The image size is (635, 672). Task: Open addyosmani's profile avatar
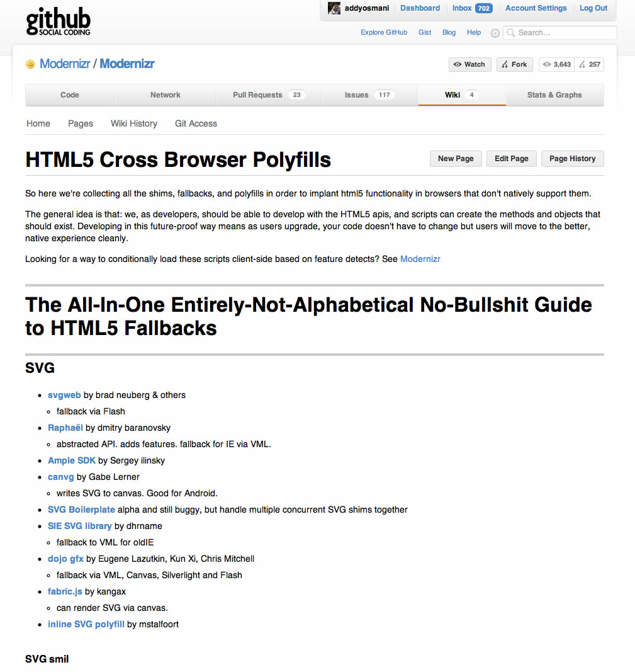click(334, 8)
